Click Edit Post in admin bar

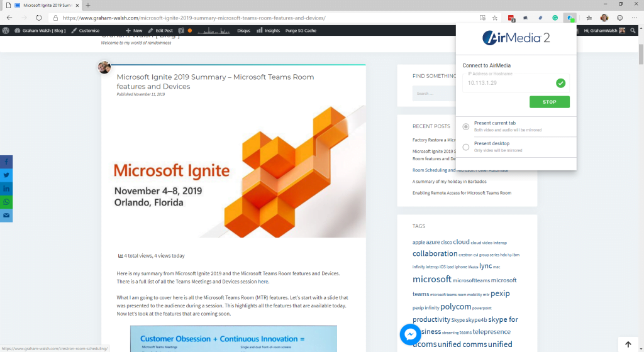point(160,30)
